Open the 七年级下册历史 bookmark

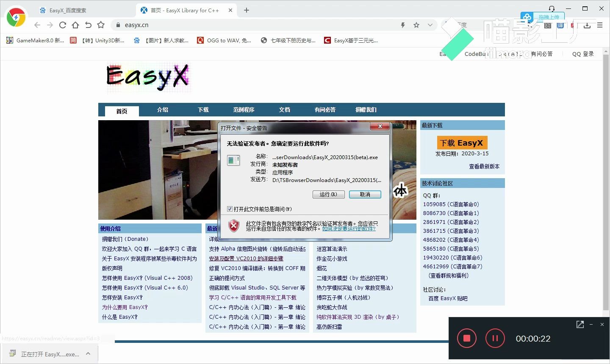tap(288, 40)
